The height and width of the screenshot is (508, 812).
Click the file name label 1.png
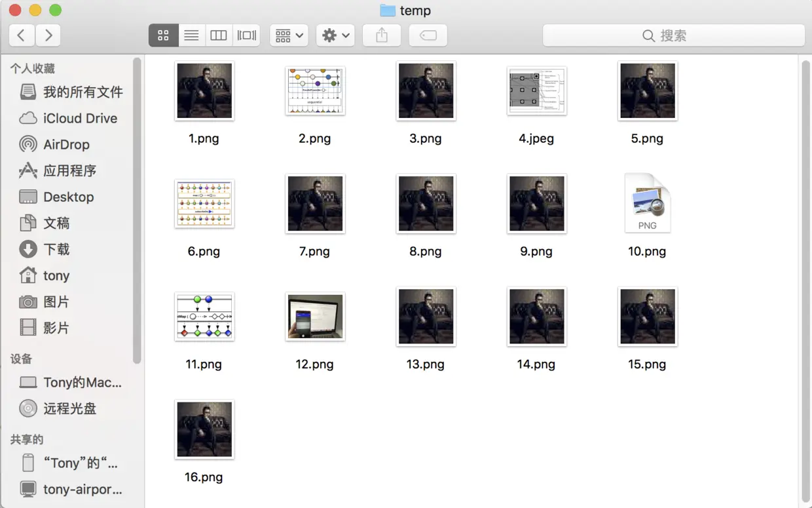coord(204,138)
